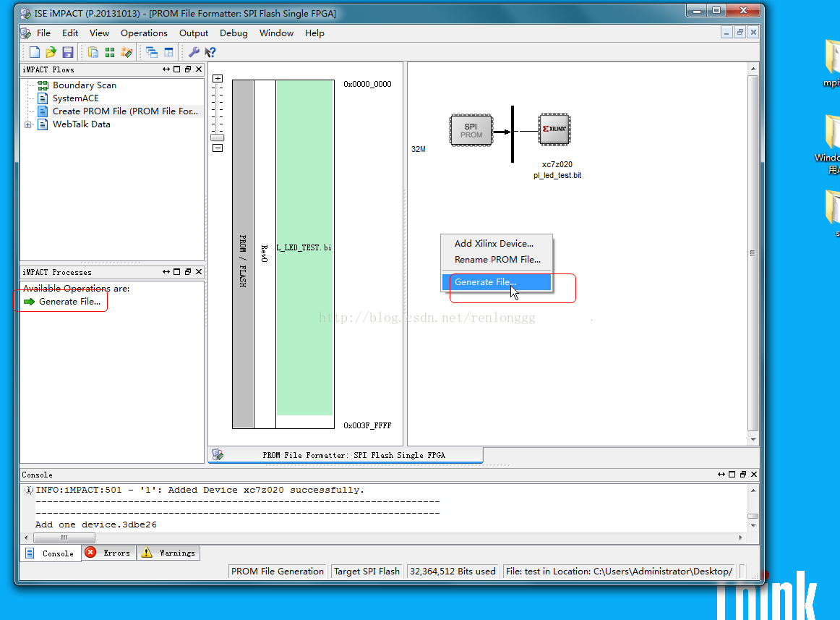Close the iMPACT Flows panel
The height and width of the screenshot is (620, 840).
199,69
